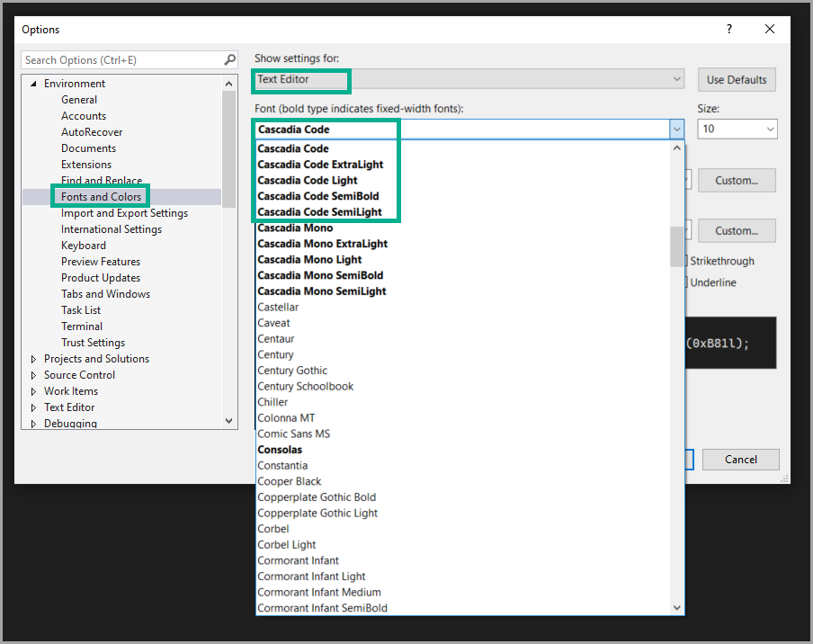Click the Cancel button

click(740, 459)
